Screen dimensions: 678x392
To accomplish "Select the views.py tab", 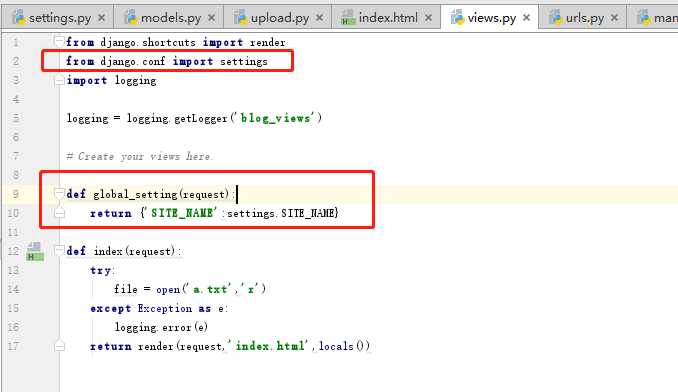I will [490, 18].
